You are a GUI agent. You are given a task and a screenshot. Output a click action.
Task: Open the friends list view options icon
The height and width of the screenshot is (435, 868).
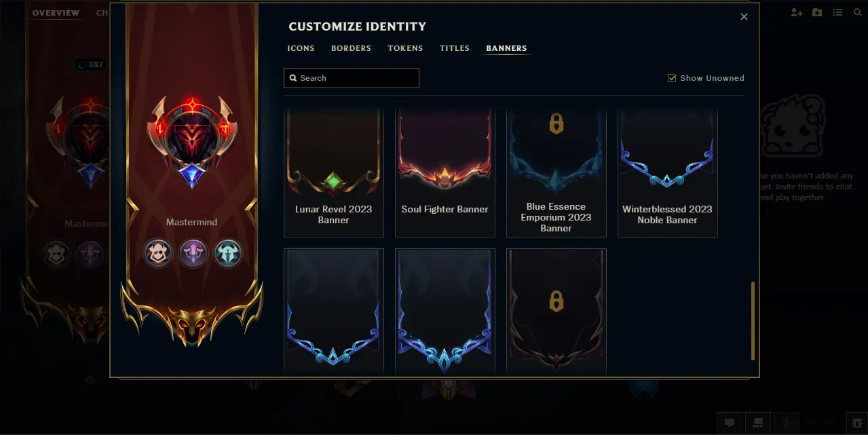click(x=838, y=13)
